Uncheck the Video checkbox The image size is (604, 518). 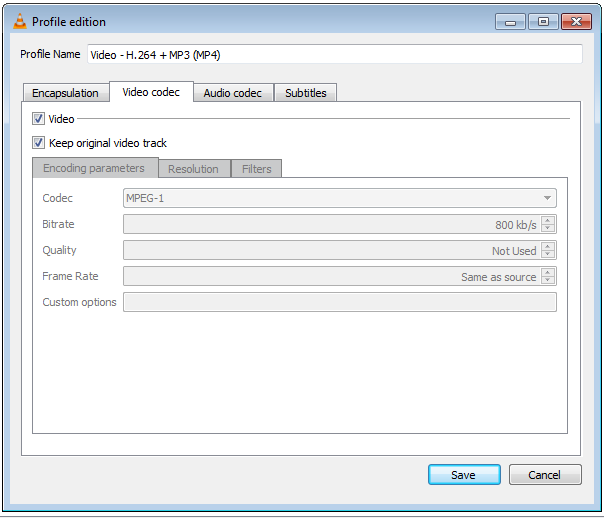pos(39,119)
